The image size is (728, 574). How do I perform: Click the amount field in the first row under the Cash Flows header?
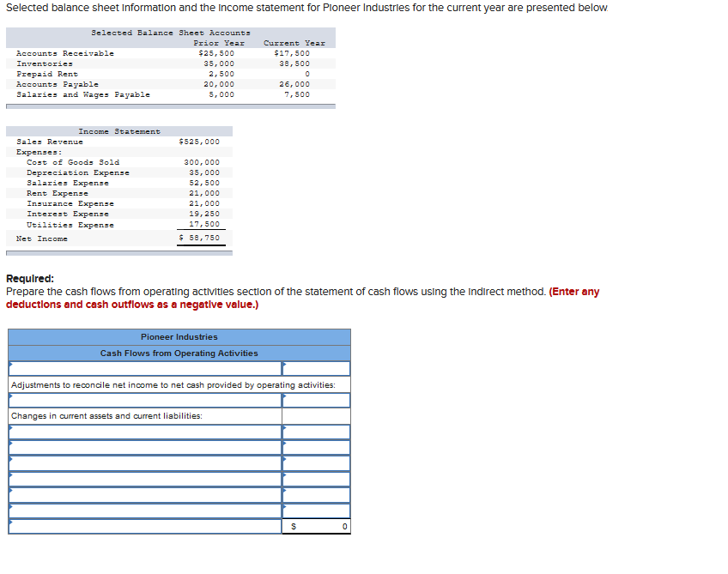pyautogui.click(x=316, y=368)
